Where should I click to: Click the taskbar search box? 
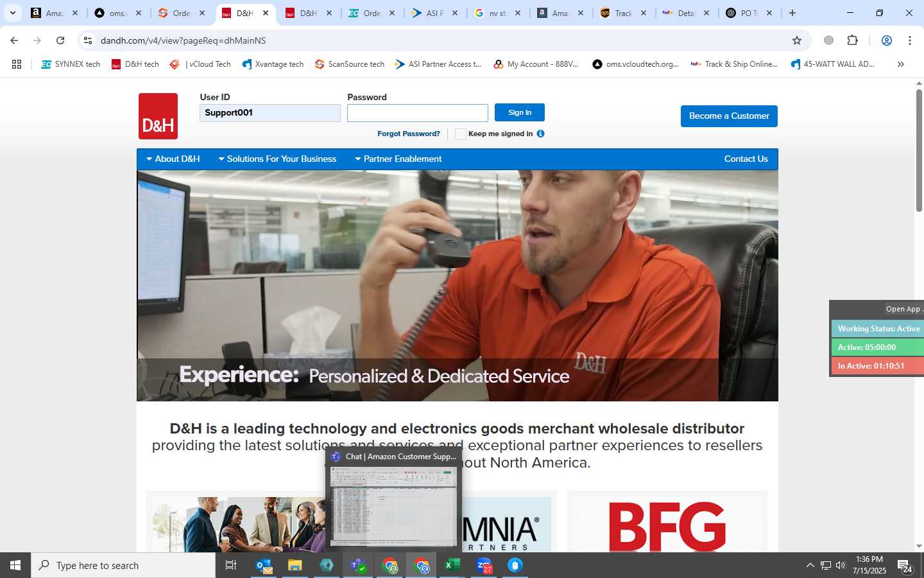tap(123, 565)
